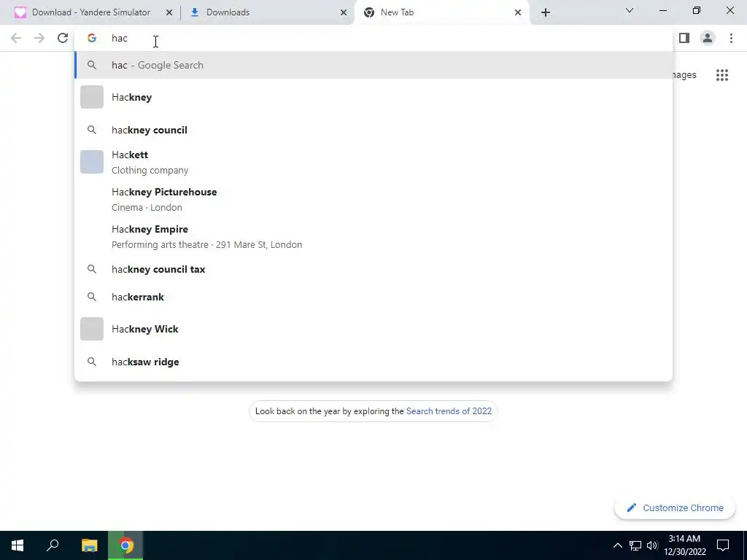Click the Hackett suggestion thumbnail

pos(92,162)
